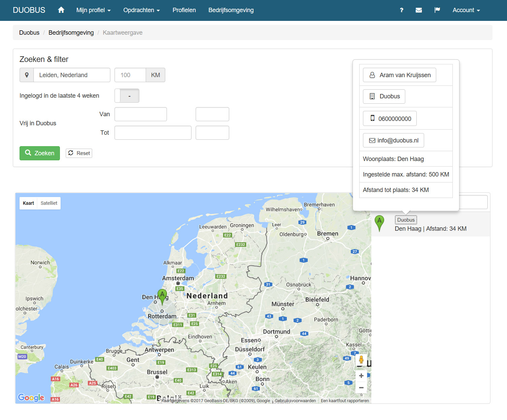Click Kaartweergave breadcrumb text

point(123,33)
